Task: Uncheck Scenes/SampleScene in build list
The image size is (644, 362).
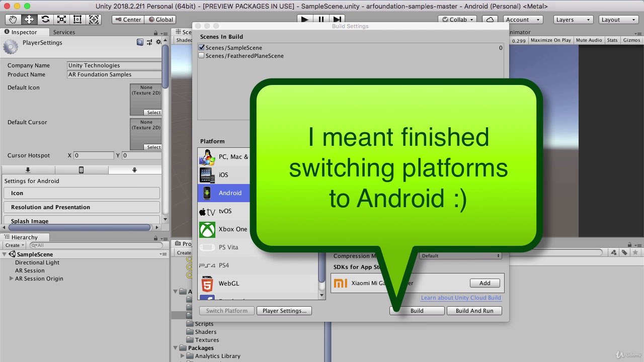Action: (x=202, y=48)
